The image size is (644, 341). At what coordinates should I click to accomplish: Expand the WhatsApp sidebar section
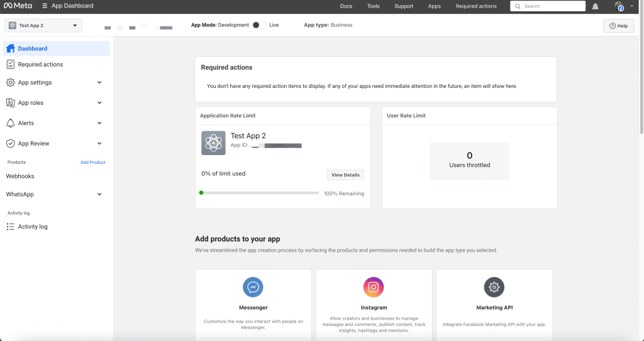tap(55, 195)
